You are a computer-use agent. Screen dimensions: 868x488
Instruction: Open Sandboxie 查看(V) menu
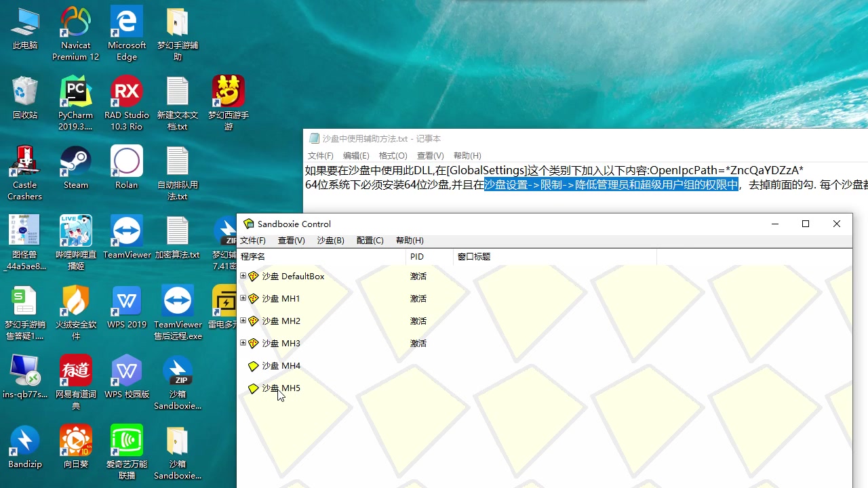click(x=291, y=241)
